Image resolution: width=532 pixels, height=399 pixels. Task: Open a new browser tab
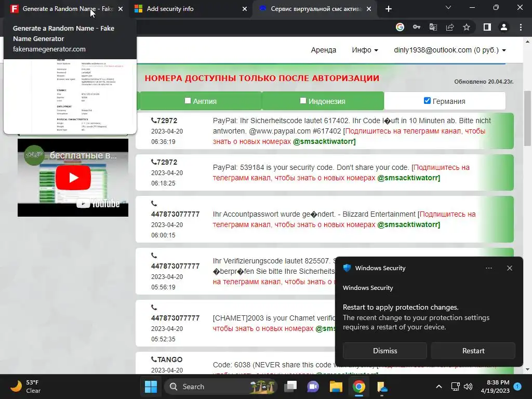(389, 9)
